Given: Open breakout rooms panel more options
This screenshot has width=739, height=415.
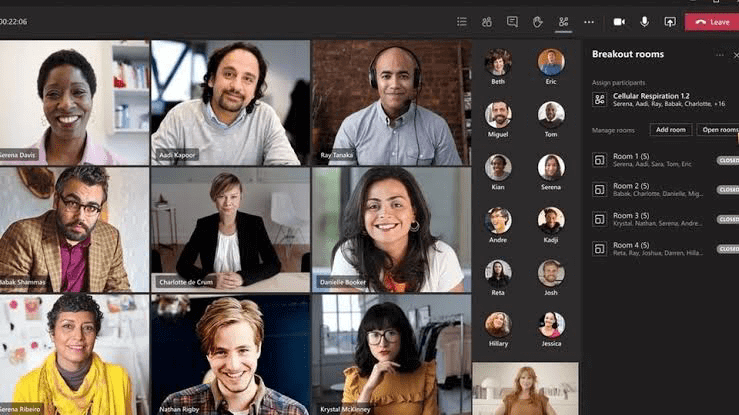Looking at the screenshot, I should [719, 55].
